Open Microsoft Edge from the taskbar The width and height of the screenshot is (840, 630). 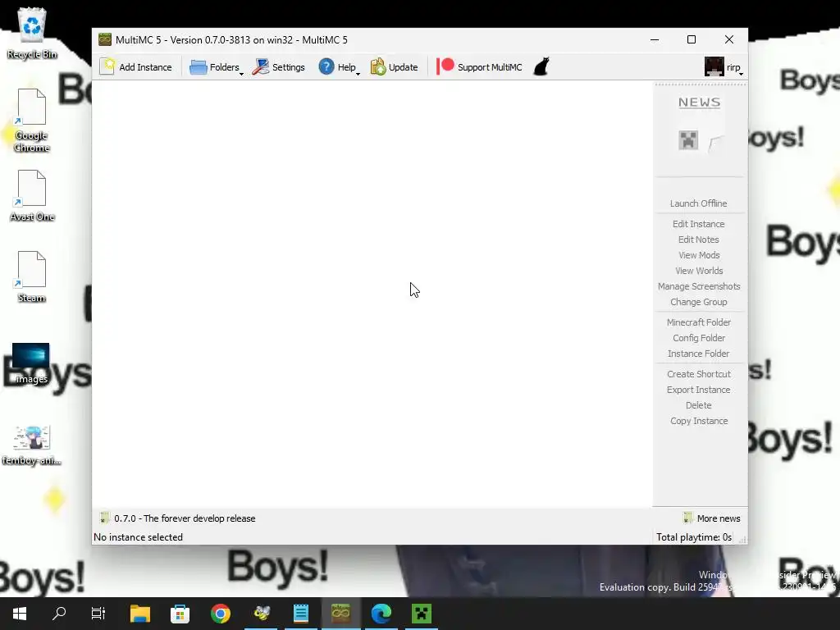(x=381, y=614)
